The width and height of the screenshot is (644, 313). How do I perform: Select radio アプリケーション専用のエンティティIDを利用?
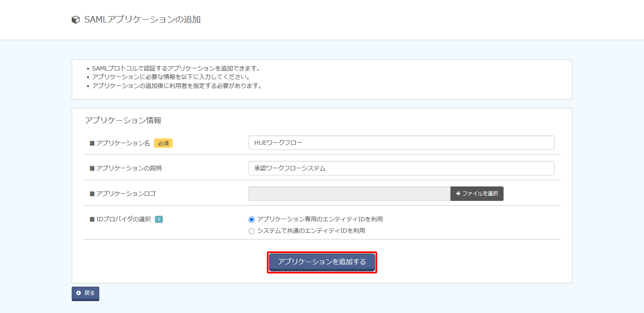[x=252, y=220]
